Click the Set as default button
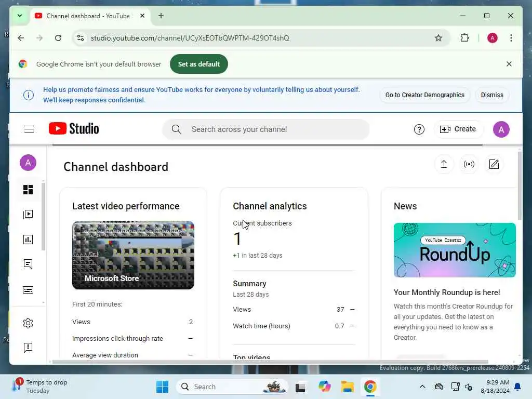 199,64
